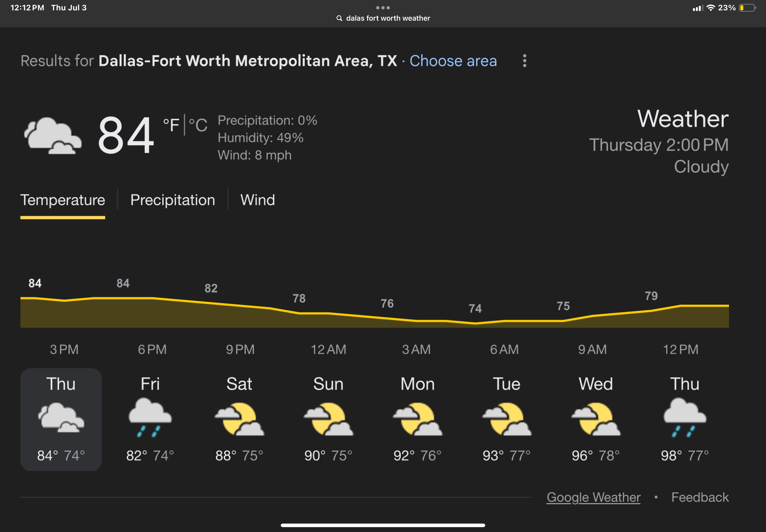
Task: Tap the search magnifier icon
Action: [339, 18]
